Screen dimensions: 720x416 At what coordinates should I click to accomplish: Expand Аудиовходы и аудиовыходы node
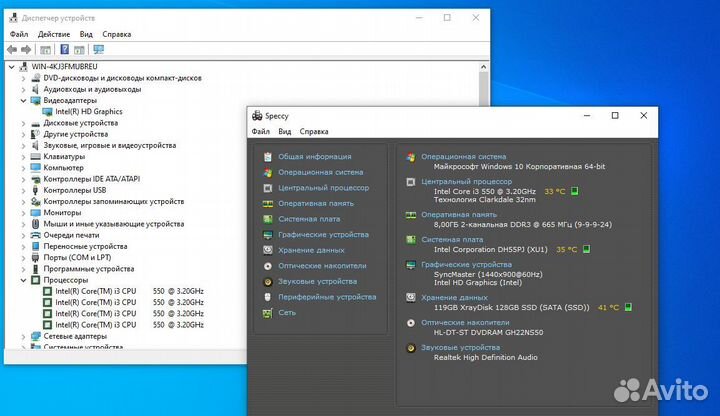click(23, 90)
